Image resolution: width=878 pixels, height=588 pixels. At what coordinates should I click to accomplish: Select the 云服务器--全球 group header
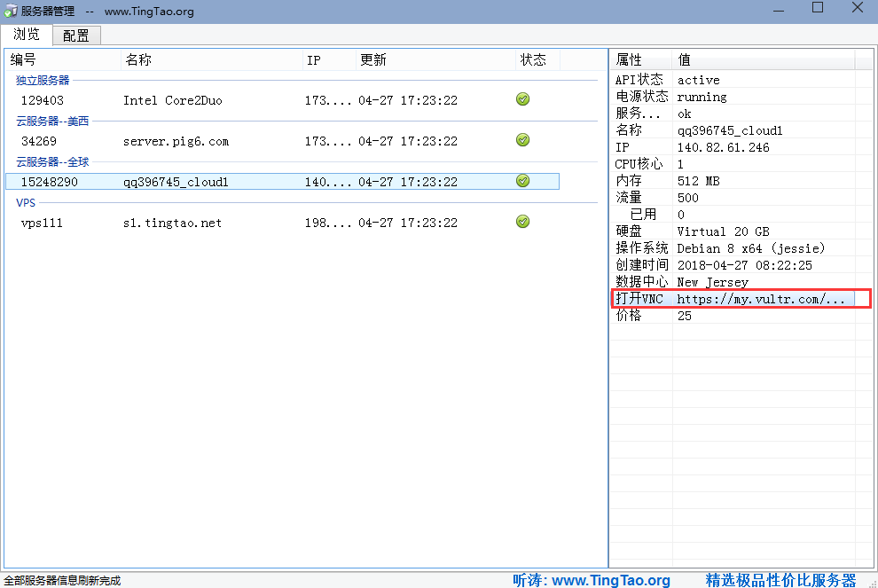coord(52,161)
